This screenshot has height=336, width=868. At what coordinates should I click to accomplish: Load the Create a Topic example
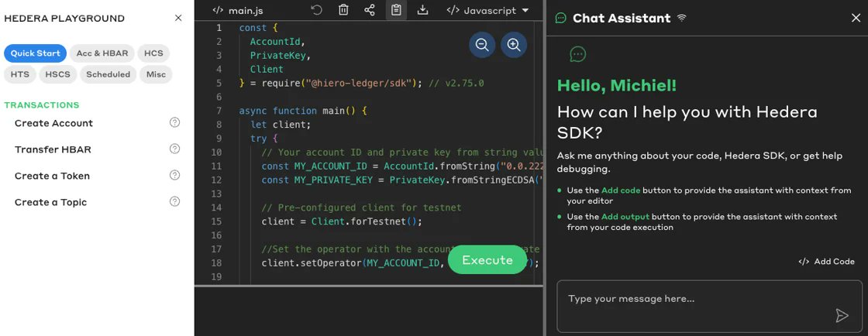51,202
